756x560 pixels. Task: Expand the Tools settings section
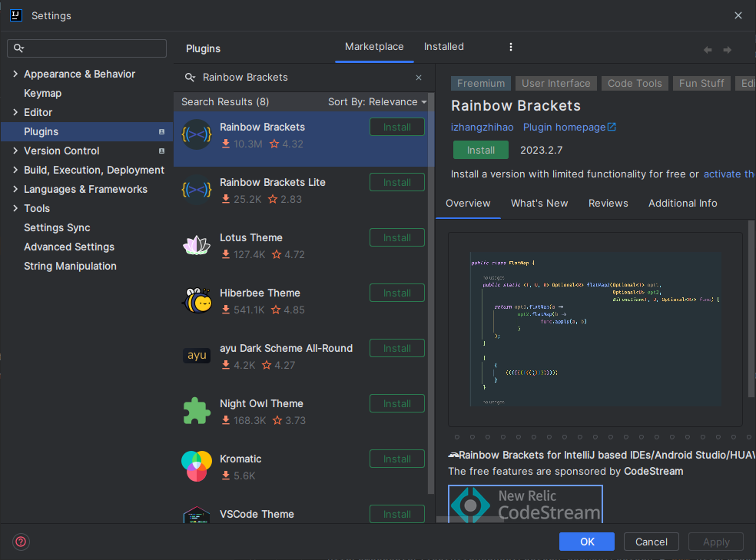[x=15, y=208]
